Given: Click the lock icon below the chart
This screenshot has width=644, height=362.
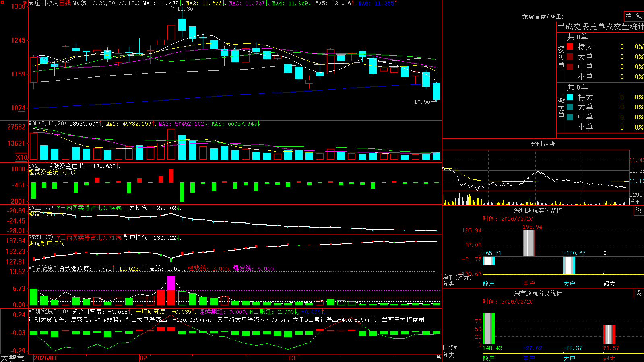Looking at the screenshot, I should pos(439,357).
